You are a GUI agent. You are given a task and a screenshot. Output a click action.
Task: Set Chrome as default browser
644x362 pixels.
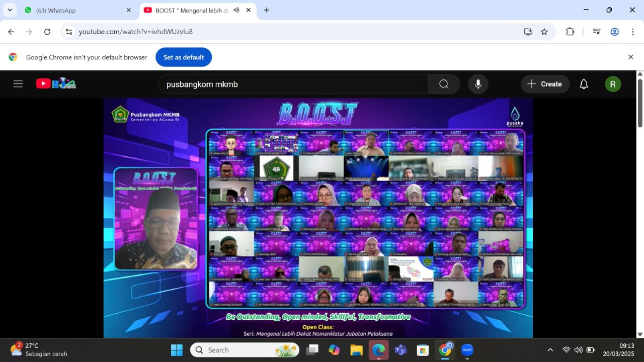pyautogui.click(x=184, y=57)
